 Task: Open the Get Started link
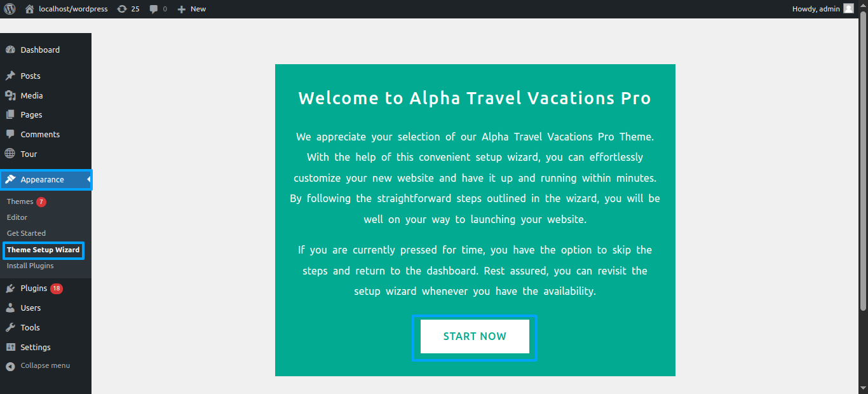pos(26,233)
